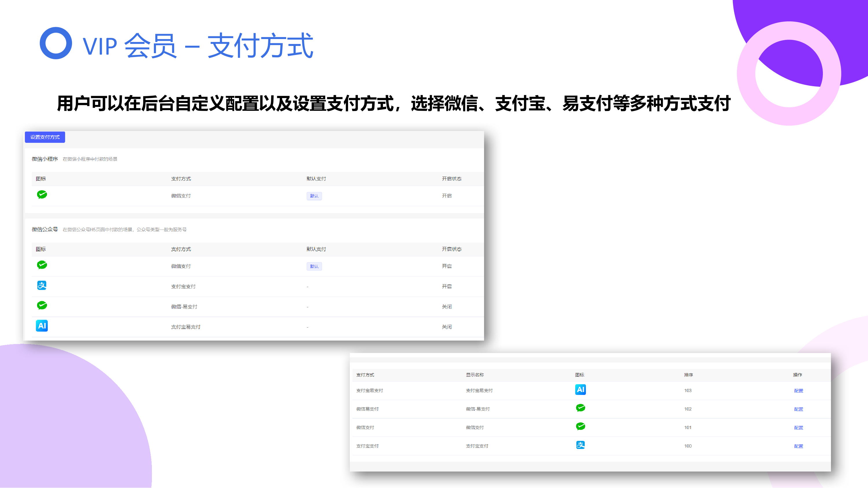Click 开启 status of 支付宝支付 row
This screenshot has width=868, height=488.
[x=446, y=286]
